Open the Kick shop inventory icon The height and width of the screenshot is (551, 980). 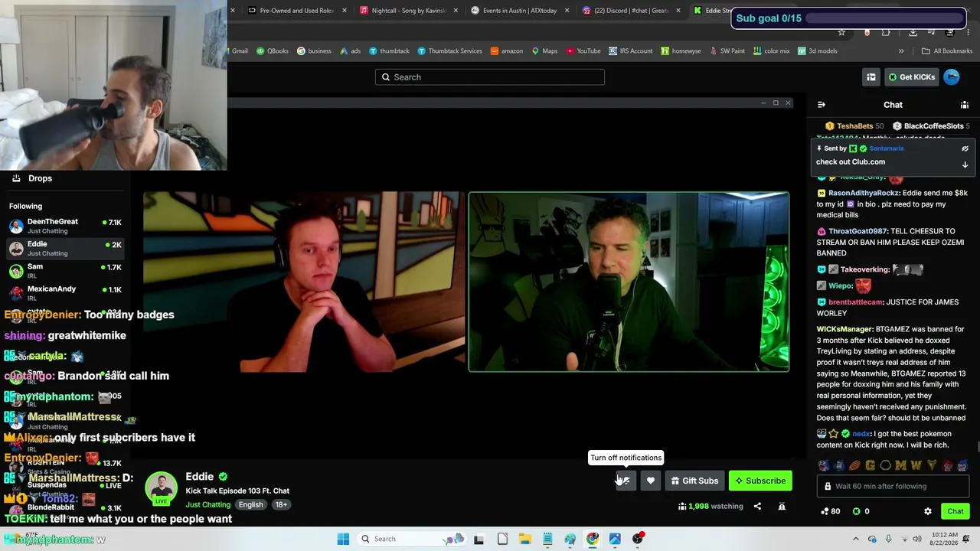pyautogui.click(x=871, y=77)
